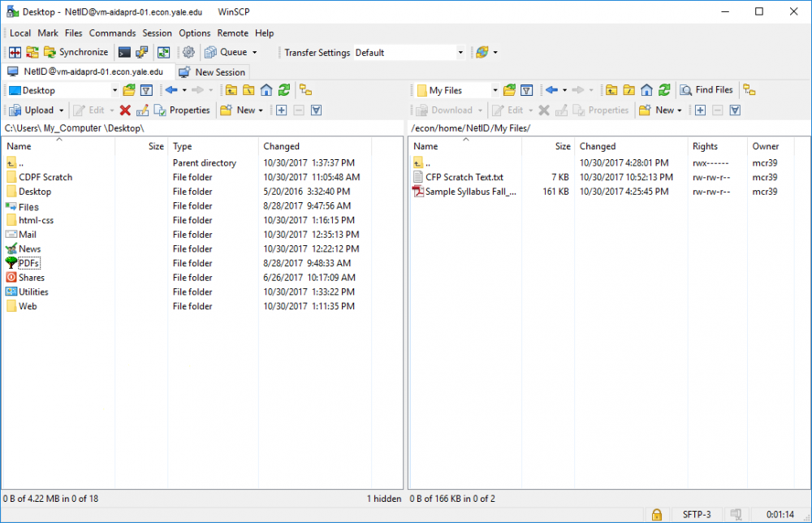Click the Upload button

[32, 110]
